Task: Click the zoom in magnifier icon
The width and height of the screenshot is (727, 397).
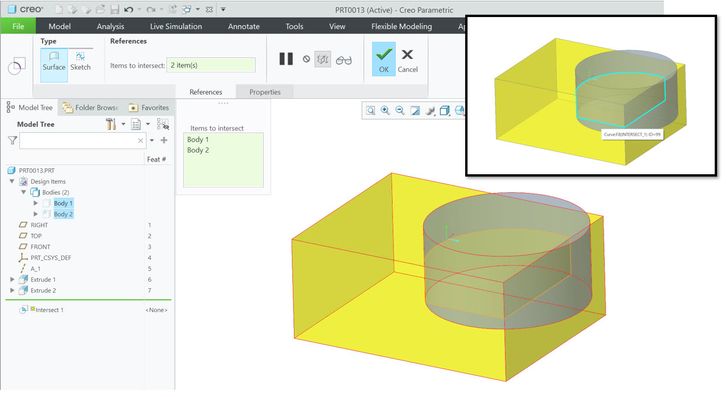Action: (385, 110)
